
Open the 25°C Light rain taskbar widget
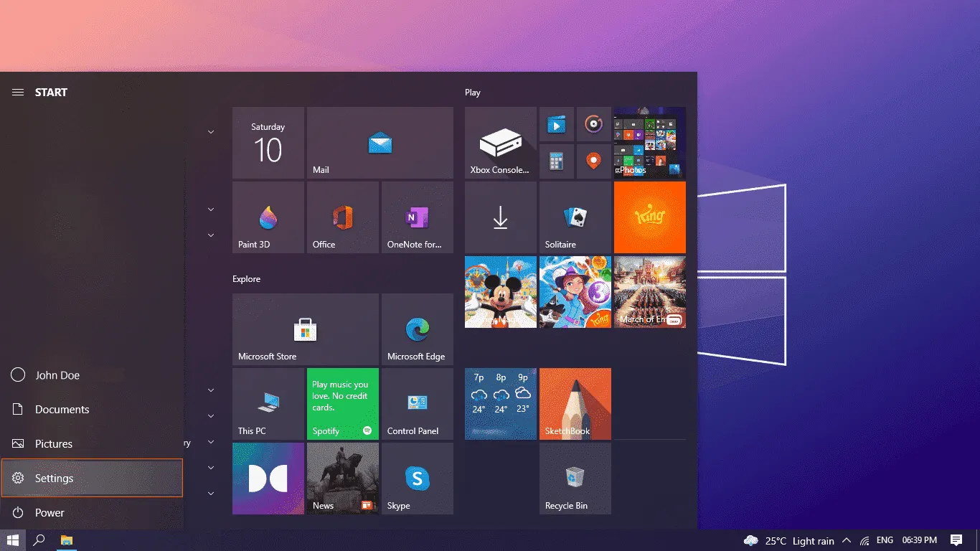(x=789, y=541)
